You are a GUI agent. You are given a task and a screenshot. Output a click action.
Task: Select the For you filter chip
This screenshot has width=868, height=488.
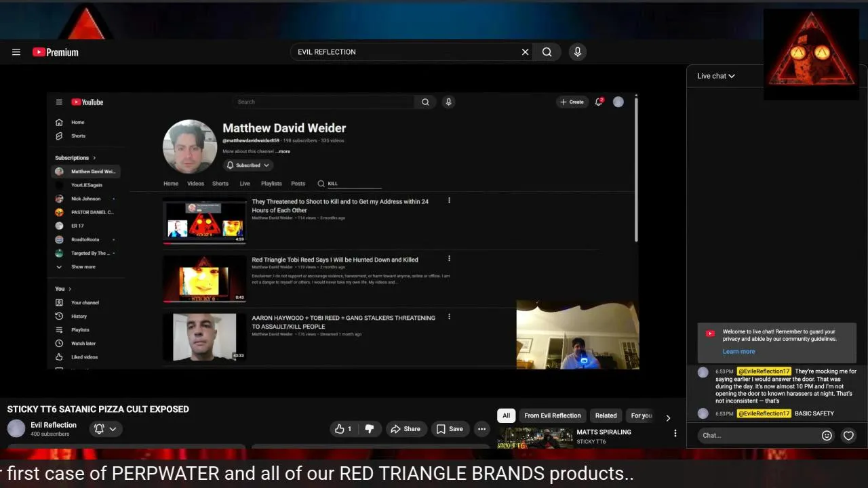click(x=641, y=415)
